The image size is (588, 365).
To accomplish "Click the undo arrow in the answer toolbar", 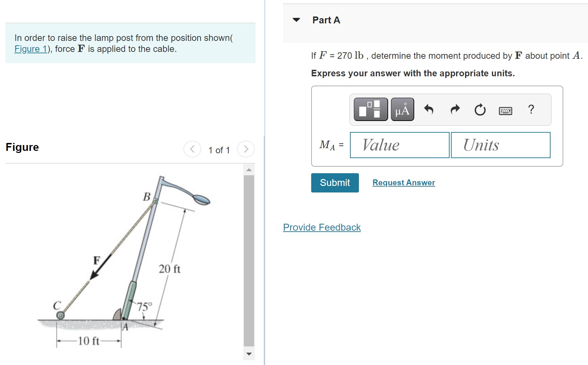I will point(429,109).
